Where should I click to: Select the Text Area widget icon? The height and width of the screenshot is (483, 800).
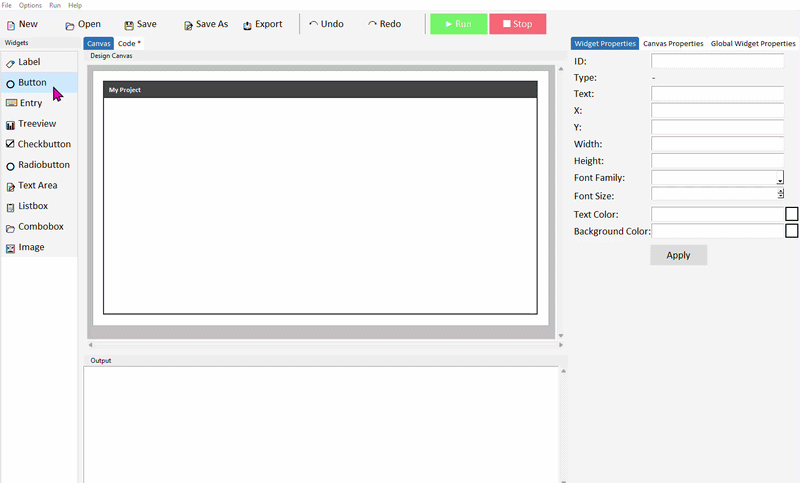click(x=10, y=187)
